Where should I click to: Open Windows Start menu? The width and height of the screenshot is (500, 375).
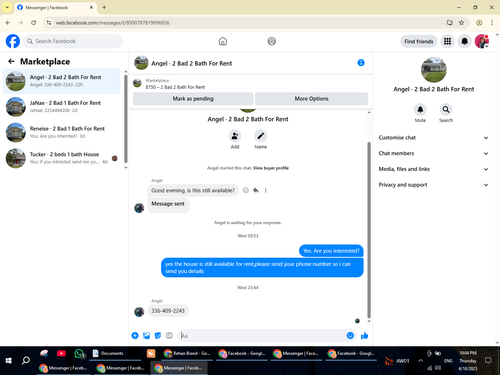coord(9,360)
